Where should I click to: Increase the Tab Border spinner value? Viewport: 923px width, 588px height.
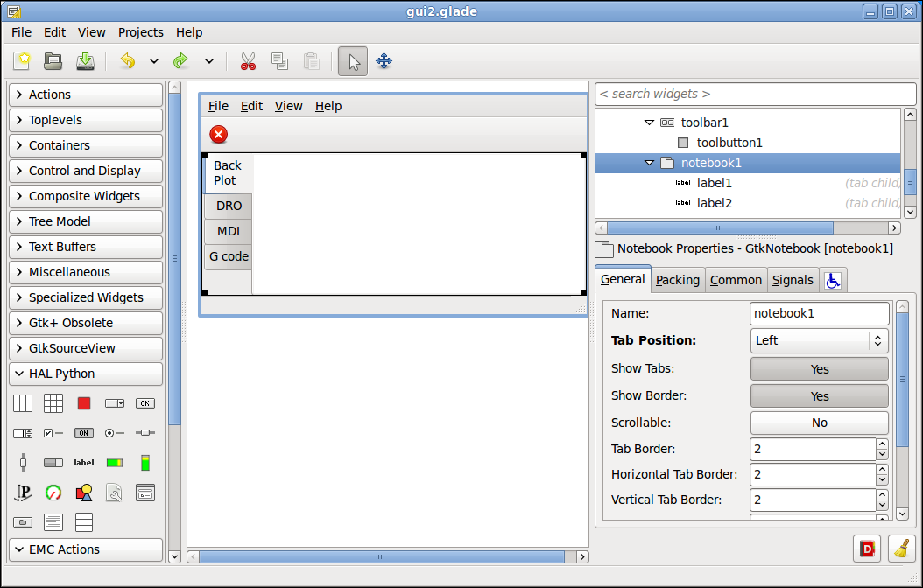882,444
